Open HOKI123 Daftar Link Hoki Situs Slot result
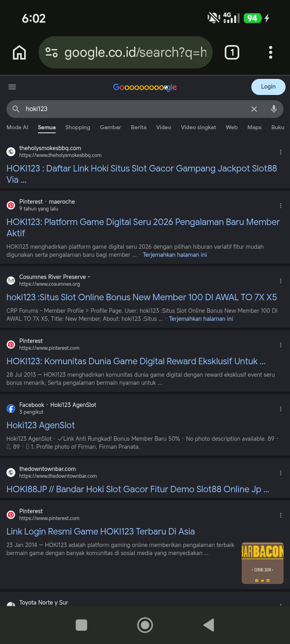Screen dimensions: 290x644 click(x=142, y=174)
